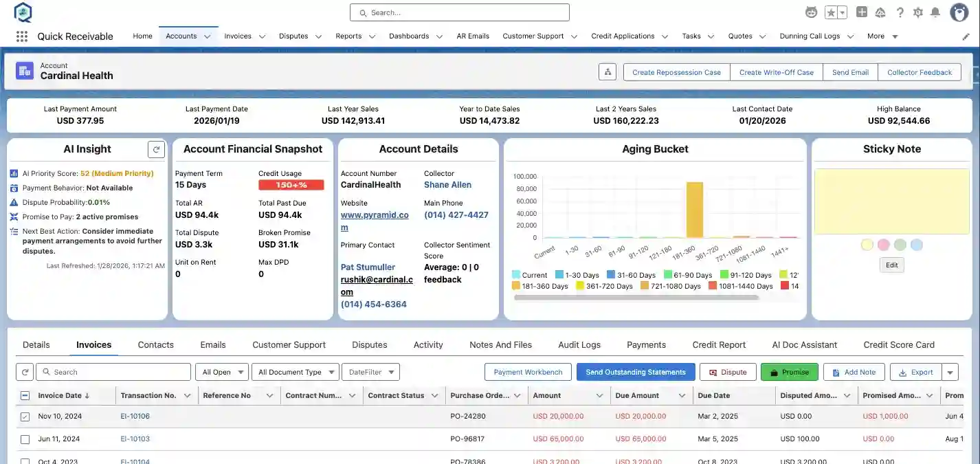Open the Astro guidance icon in header
Image resolution: width=980 pixels, height=464 pixels.
pos(812,12)
